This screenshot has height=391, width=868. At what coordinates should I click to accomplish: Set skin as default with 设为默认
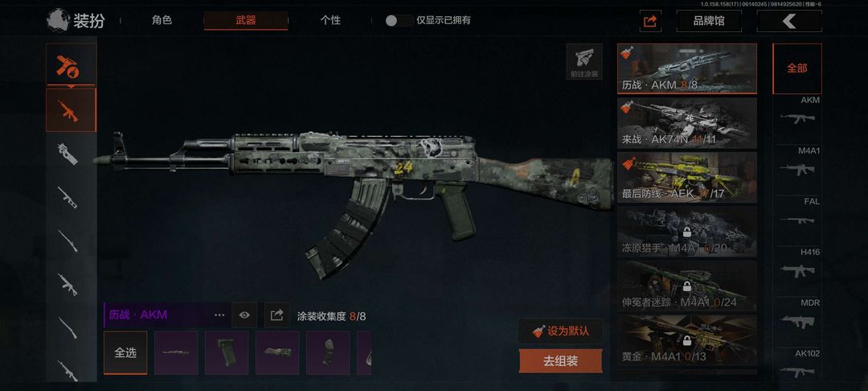click(560, 331)
